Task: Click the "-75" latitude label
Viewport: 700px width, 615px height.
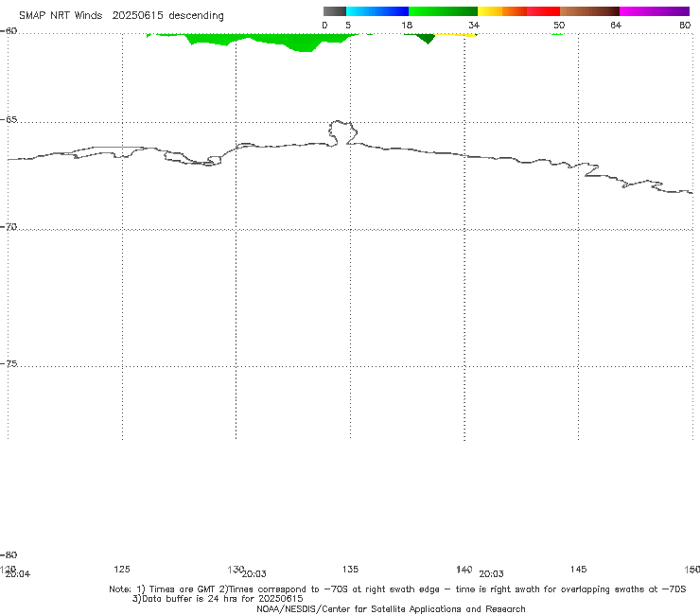Action: (x=9, y=363)
